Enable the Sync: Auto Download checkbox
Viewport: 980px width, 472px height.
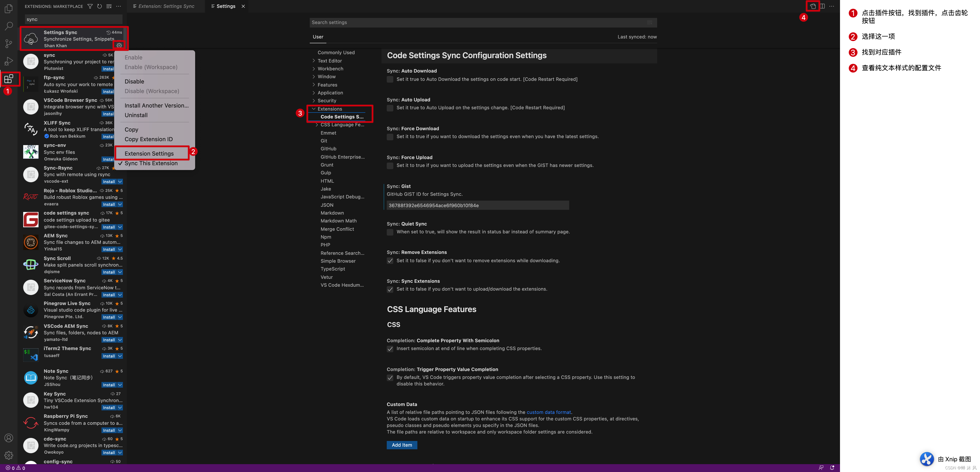(x=390, y=79)
